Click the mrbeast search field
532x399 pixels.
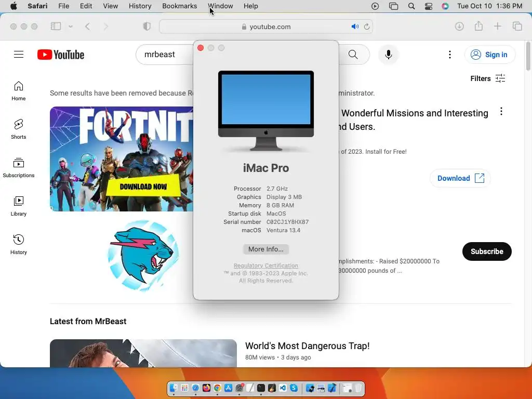[x=165, y=54]
